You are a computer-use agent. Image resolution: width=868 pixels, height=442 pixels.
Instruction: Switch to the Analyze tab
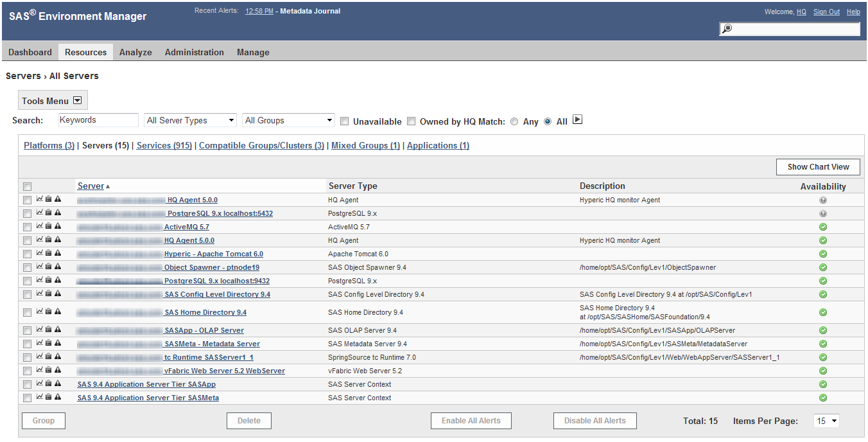(x=135, y=52)
